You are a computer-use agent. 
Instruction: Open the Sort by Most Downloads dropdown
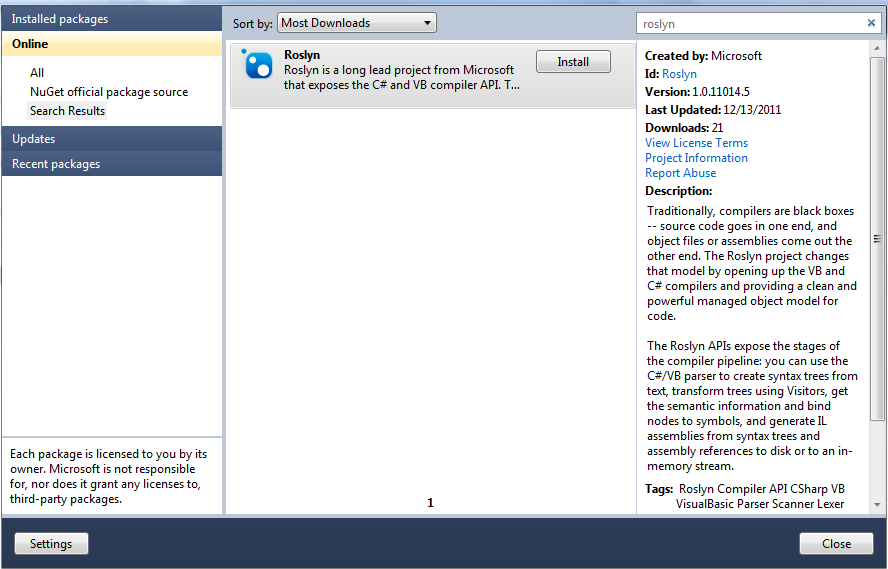[x=357, y=23]
